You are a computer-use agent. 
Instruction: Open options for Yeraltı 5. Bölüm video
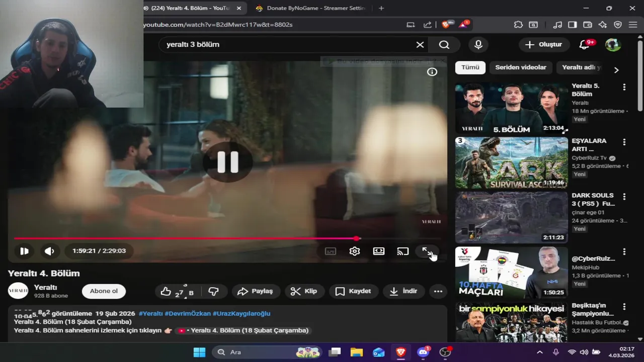tap(624, 87)
